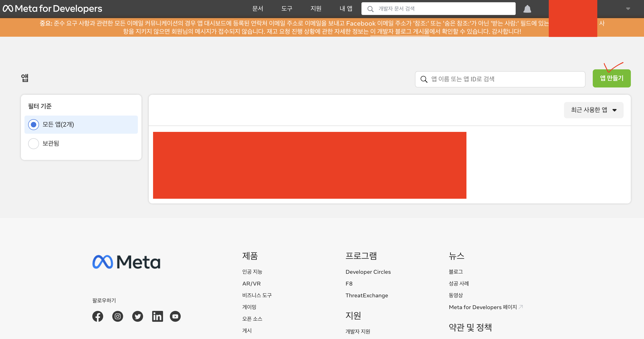Viewport: 644px width, 339px height.
Task: Go to 내 앱 in header
Action: 346,9
